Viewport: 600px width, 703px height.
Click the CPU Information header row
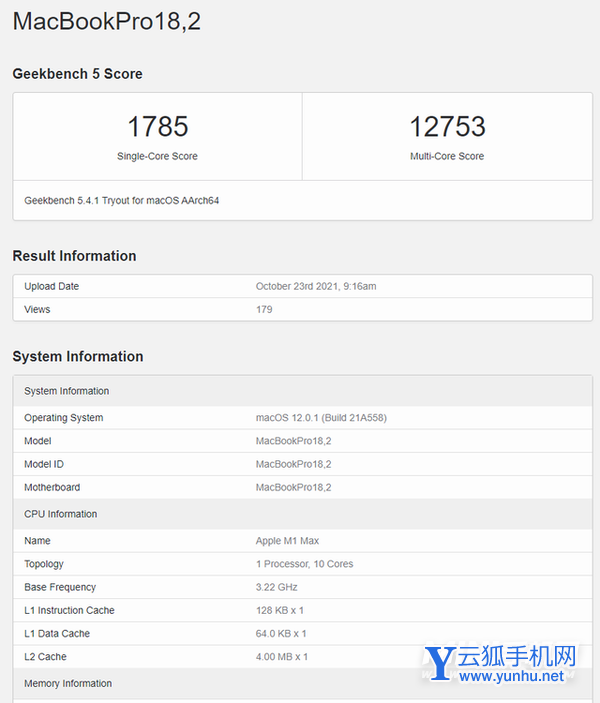(303, 514)
